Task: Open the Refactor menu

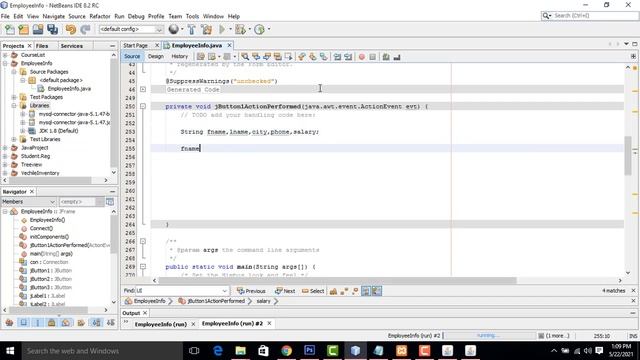Action: point(100,16)
